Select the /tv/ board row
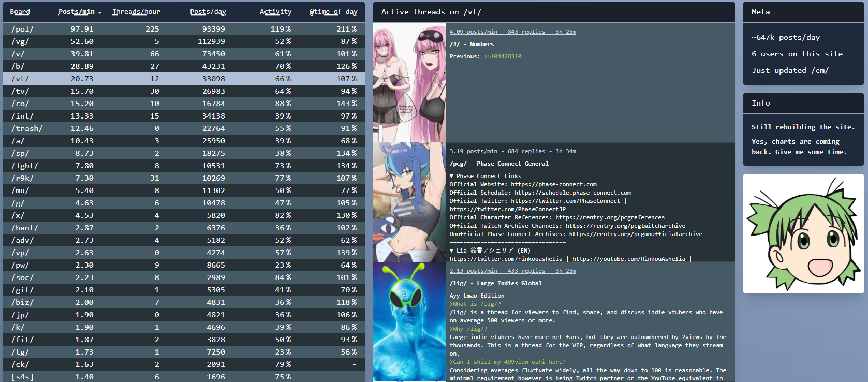The height and width of the screenshot is (382, 868). coord(184,91)
